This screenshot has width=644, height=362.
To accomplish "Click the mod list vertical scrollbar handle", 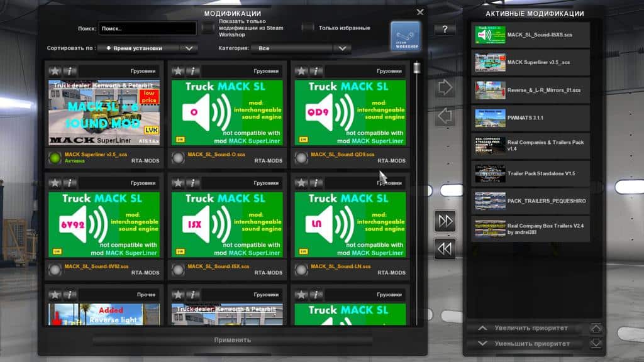I will [416, 68].
